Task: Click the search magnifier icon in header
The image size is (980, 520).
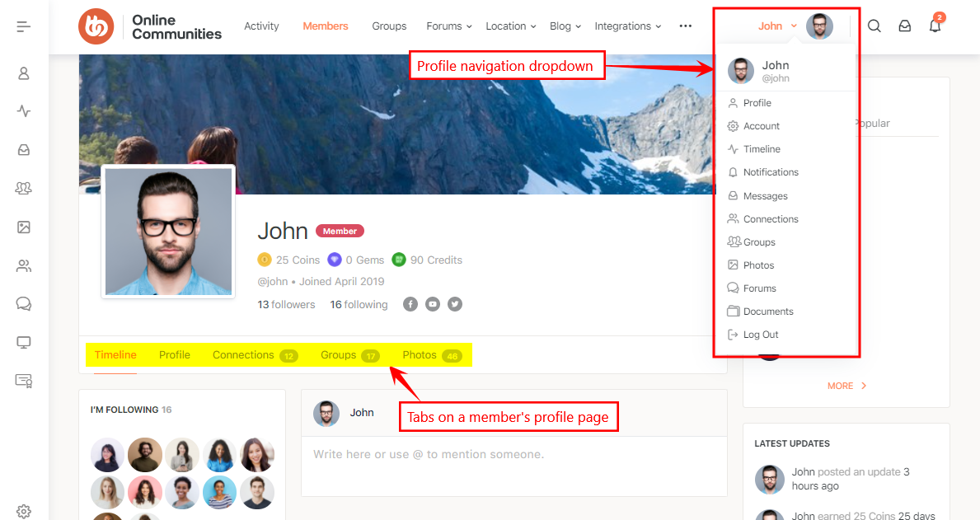Action: (874, 26)
